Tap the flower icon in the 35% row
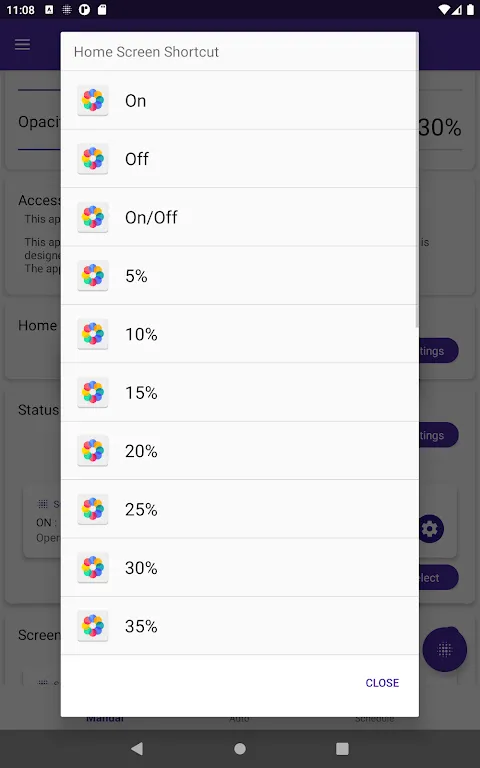The width and height of the screenshot is (480, 768). [x=93, y=626]
